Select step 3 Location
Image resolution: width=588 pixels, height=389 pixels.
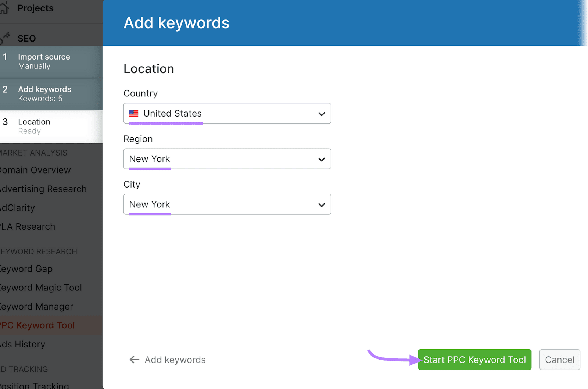click(x=51, y=126)
